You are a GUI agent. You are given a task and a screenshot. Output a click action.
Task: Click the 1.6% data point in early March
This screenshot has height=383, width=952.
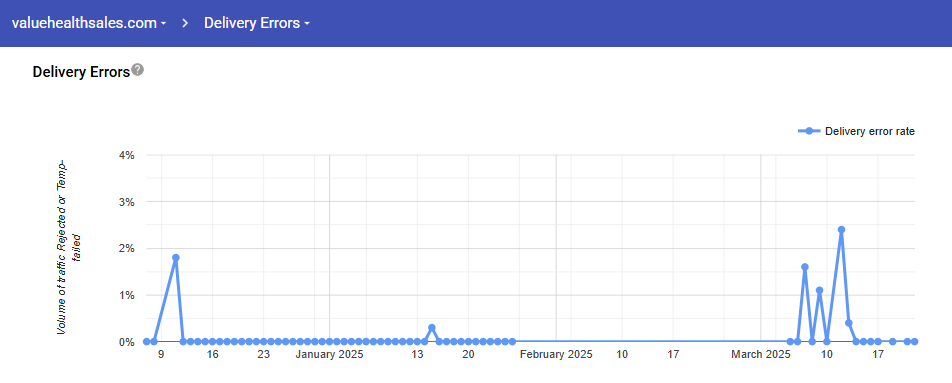point(804,267)
